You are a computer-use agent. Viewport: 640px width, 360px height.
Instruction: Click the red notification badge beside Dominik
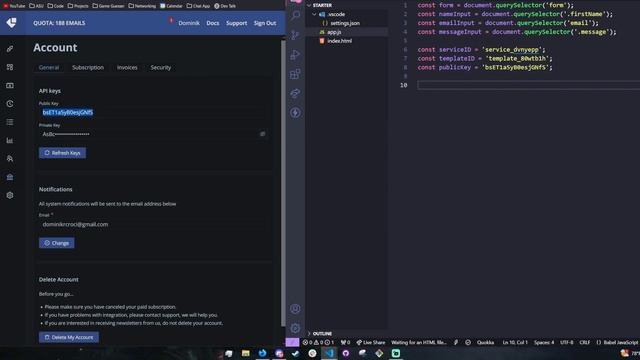coord(171,20)
